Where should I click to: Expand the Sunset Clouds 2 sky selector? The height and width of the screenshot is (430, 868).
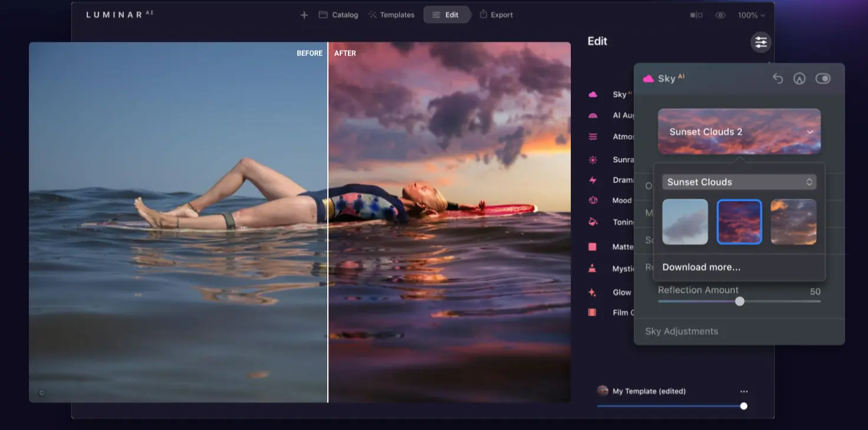(739, 131)
